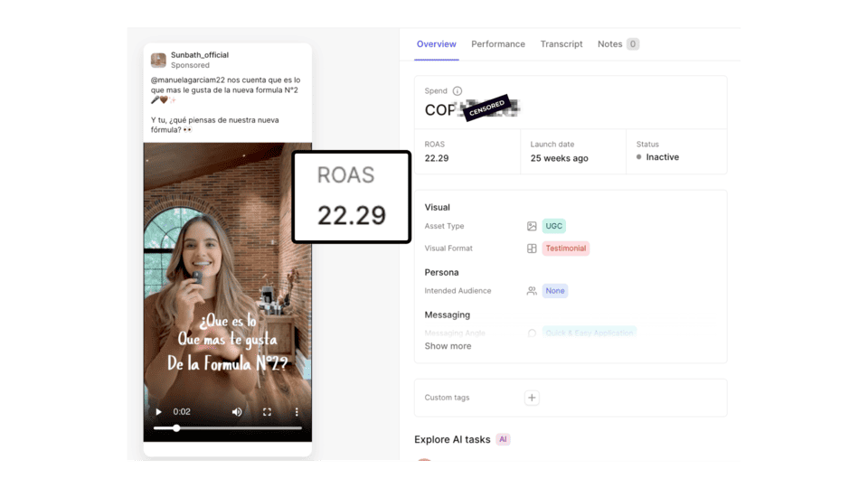Image resolution: width=868 pixels, height=488 pixels.
Task: Click the launch date 25 weeks ago
Action: pos(559,158)
